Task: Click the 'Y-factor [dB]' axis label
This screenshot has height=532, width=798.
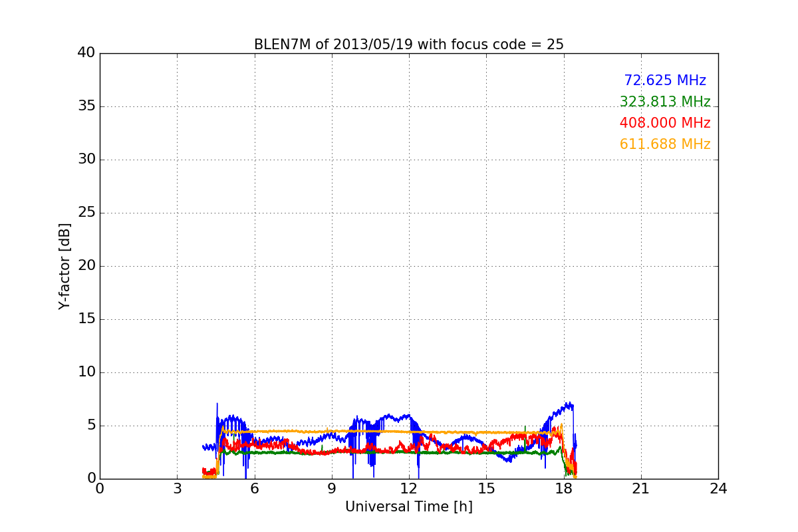Action: pos(65,266)
